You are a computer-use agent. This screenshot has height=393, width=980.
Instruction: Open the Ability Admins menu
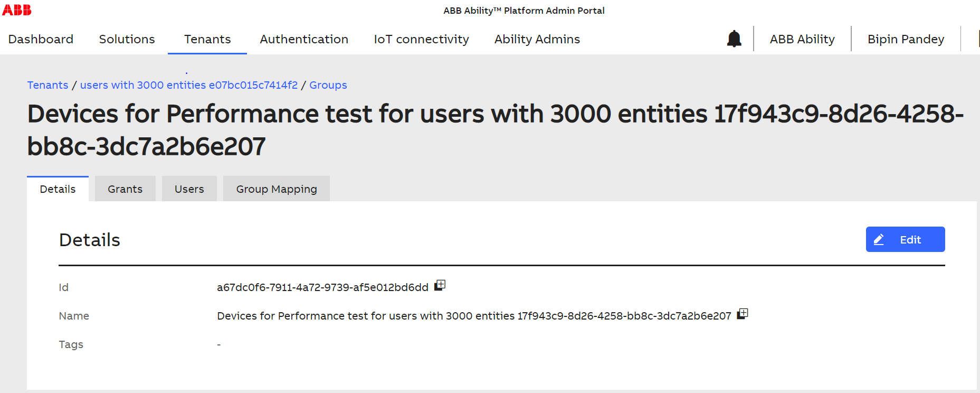click(x=537, y=39)
